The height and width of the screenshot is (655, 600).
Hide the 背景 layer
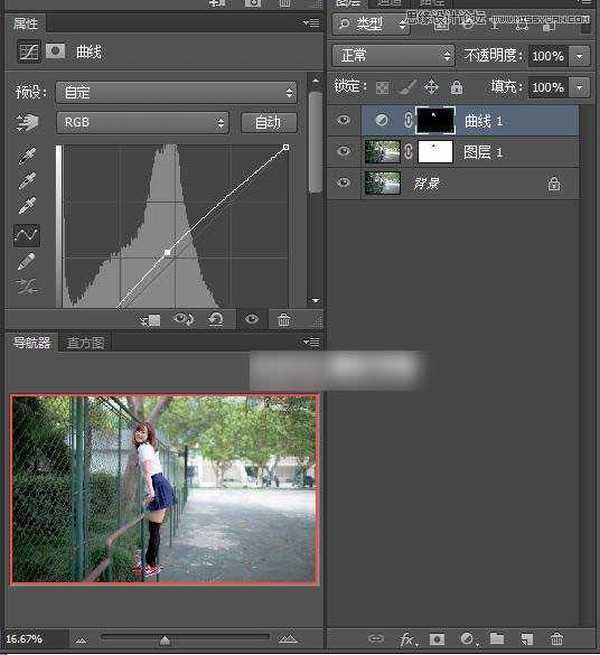344,184
